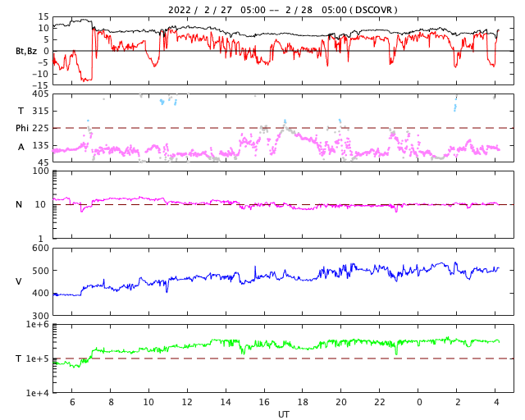Click the "-15" tick on the Bt,Bz axis
The width and height of the screenshot is (525, 420).
pos(40,85)
